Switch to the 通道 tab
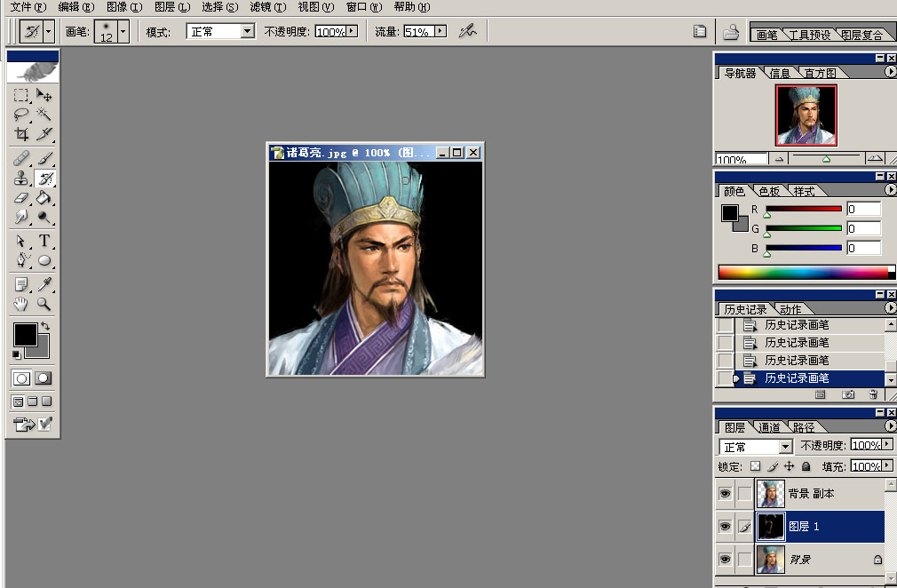Viewport: 897px width, 588px height. 769,427
